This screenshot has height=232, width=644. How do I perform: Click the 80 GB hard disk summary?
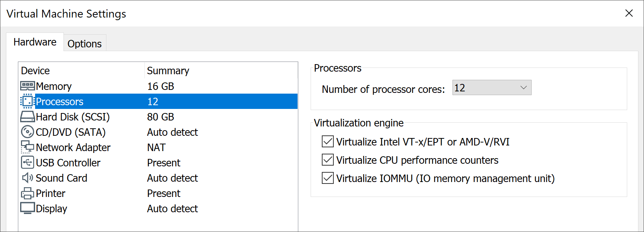coord(161,117)
